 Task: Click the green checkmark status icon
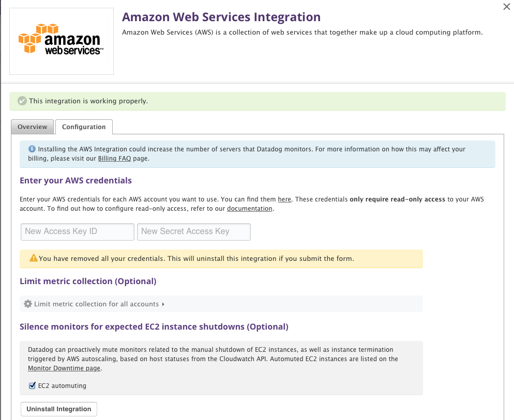click(22, 101)
